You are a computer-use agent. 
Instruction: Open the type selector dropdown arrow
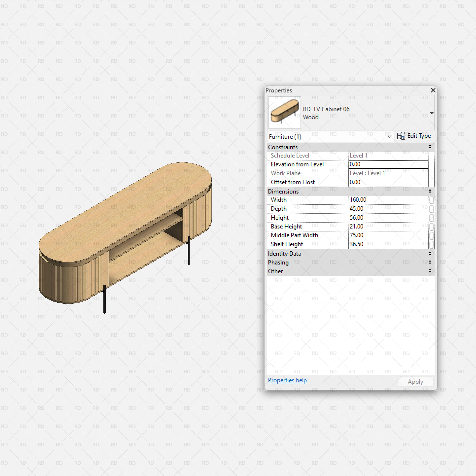pos(431,113)
